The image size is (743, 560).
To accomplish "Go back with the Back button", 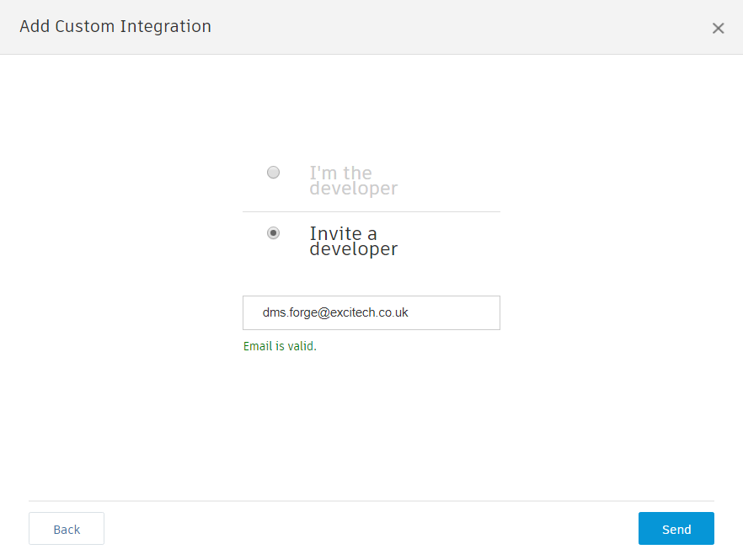I will click(67, 529).
